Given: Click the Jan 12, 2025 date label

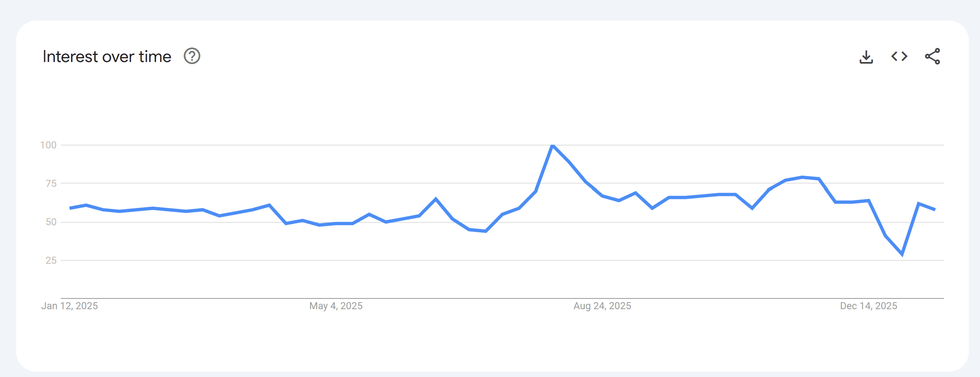Looking at the screenshot, I should click(x=69, y=306).
